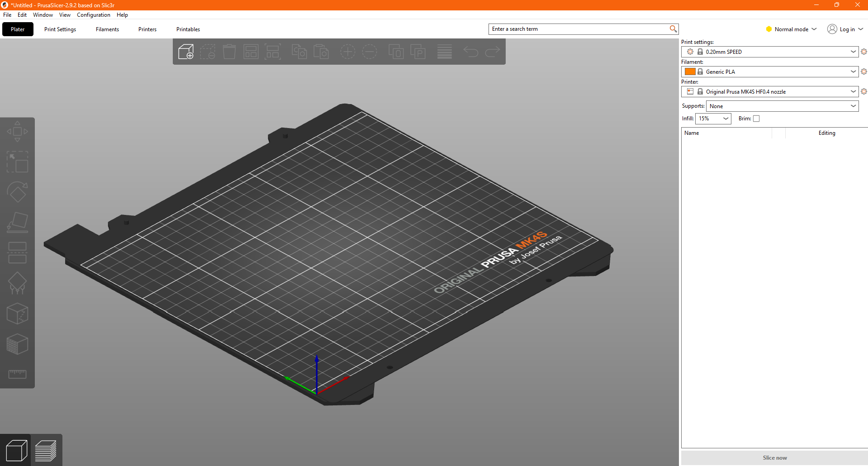Open the Configuration menu

[x=93, y=14]
